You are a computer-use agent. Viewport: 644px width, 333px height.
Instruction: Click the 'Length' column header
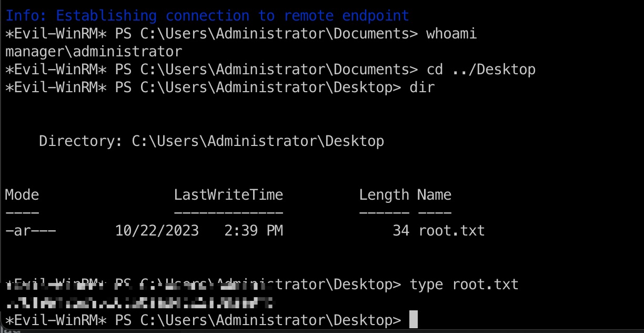(384, 195)
